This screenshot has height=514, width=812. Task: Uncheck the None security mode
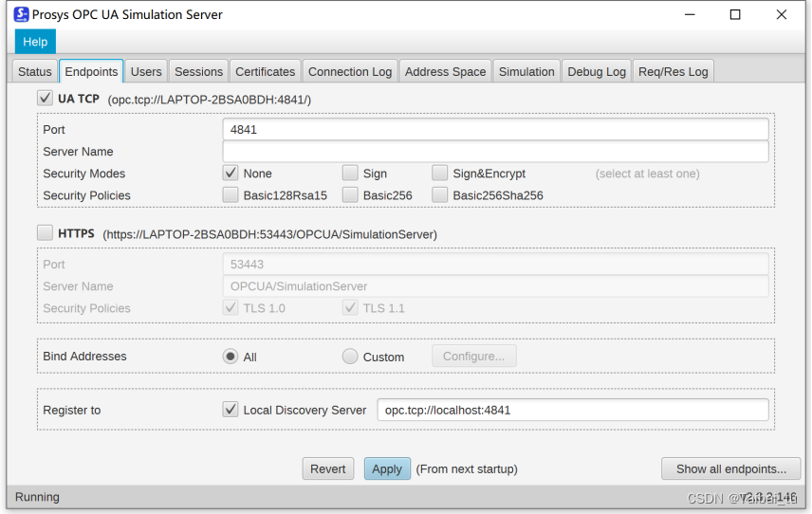click(231, 173)
